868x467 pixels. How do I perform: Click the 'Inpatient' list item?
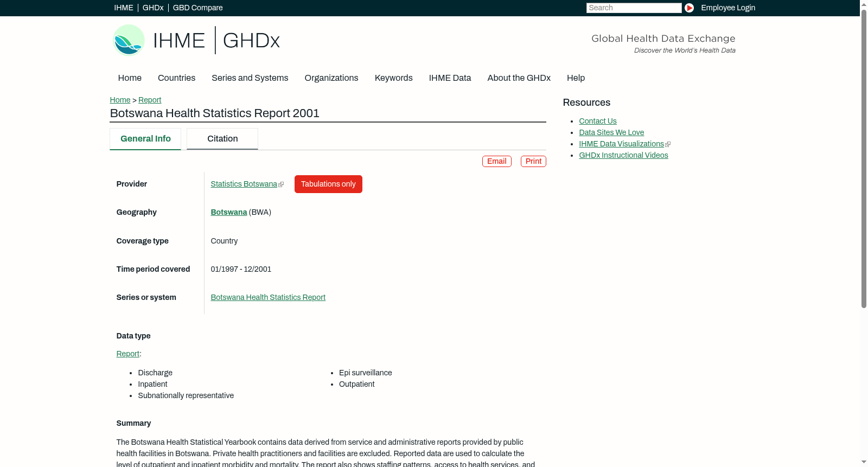tap(152, 384)
